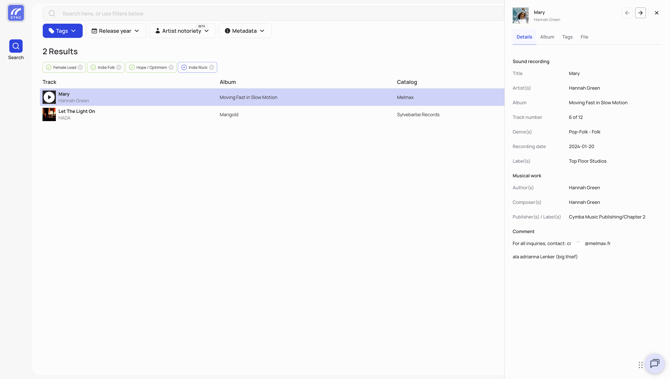
Task: Click the magnifier icon in search bar
Action: (x=52, y=14)
